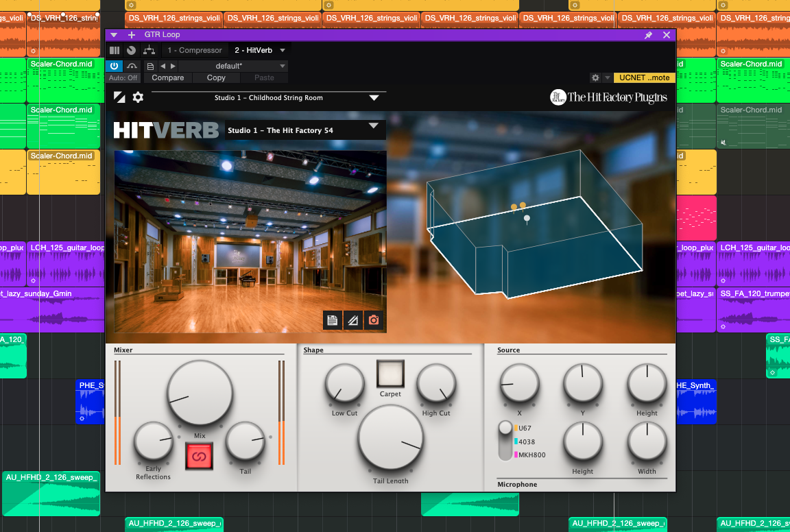Select the blue PHE_S clip in the arrangement
790x532 pixels.
91,402
